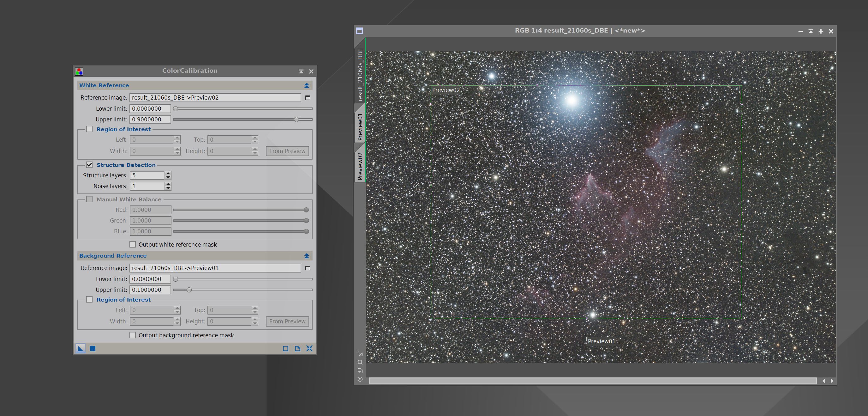This screenshot has height=416, width=868.
Task: Click Background Reference lower limit slider handle
Action: (176, 279)
